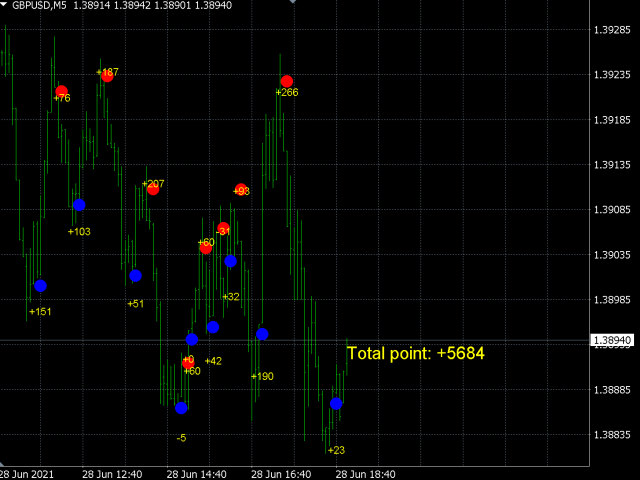The image size is (640, 480).
Task: Click price axis value 1.38985
Action: click(x=612, y=300)
